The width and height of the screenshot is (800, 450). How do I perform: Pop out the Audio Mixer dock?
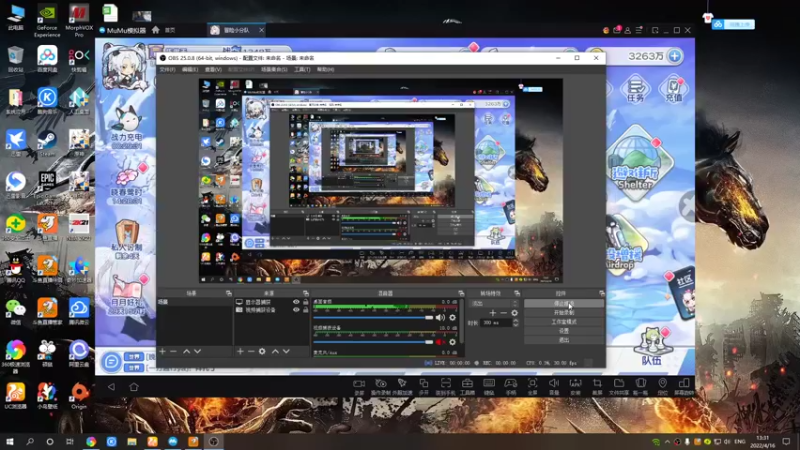coord(461,293)
